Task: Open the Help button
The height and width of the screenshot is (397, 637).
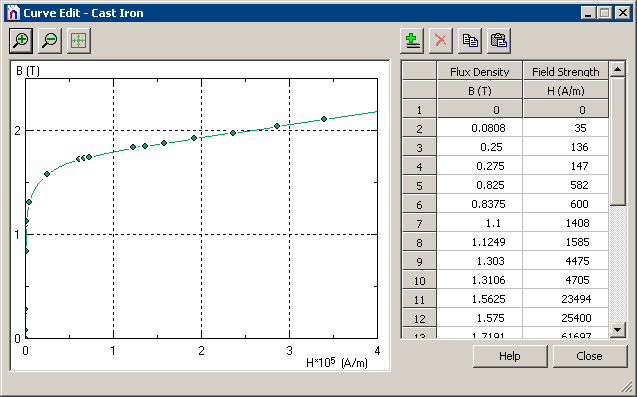Action: (x=510, y=356)
